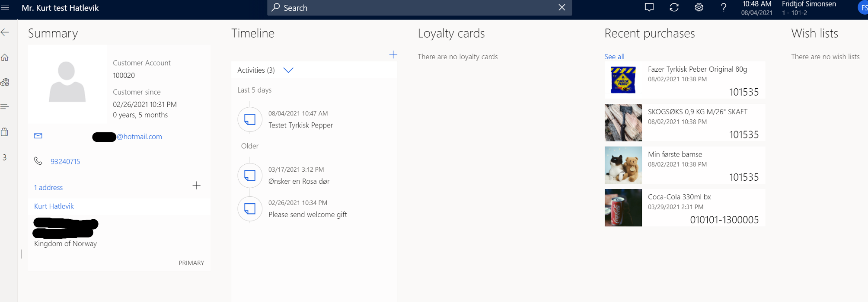Image resolution: width=868 pixels, height=304 pixels.
Task: Open the Testet Tyrkisk Pepper activity note
Action: pos(300,125)
